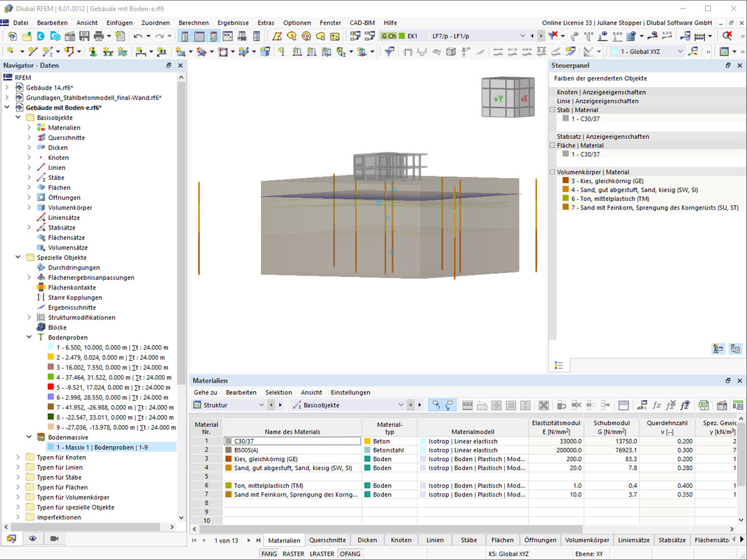Open the Berechnen menu
747x560 pixels.
194,22
